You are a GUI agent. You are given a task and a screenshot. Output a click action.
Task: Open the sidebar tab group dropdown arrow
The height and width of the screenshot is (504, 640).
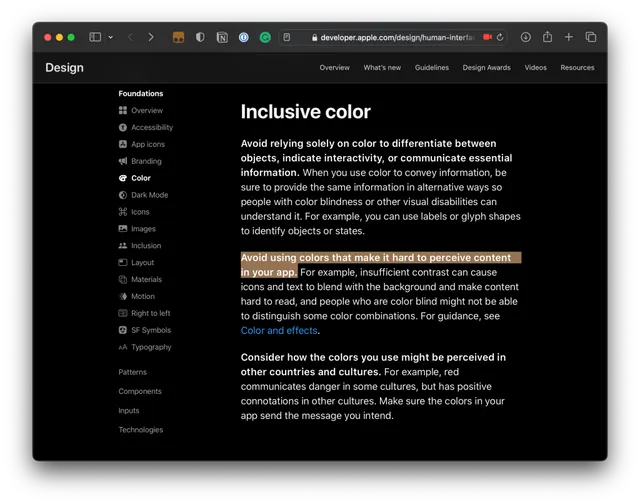(110, 37)
